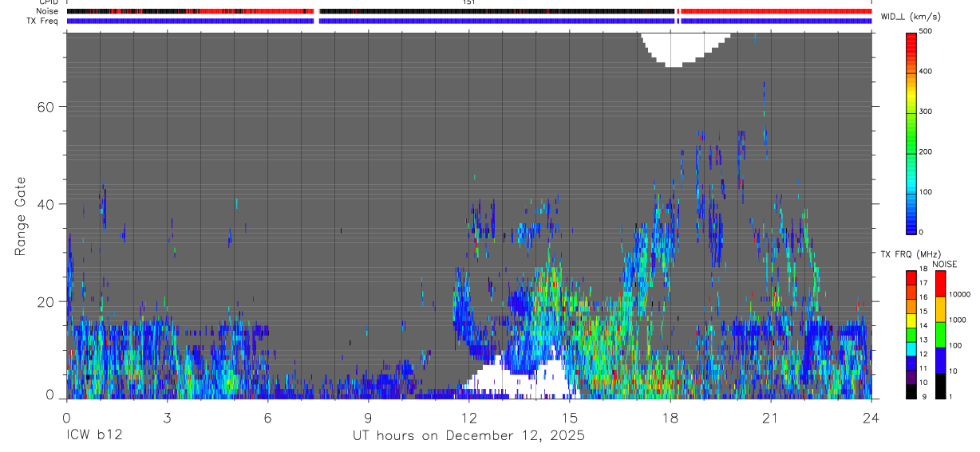
Task: Click the 12 MHz tick label
Action: point(925,354)
